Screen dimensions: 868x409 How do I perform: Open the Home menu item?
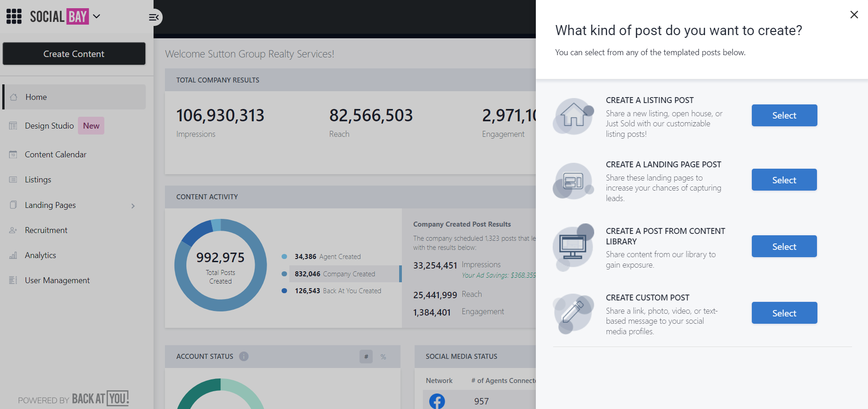(74, 97)
